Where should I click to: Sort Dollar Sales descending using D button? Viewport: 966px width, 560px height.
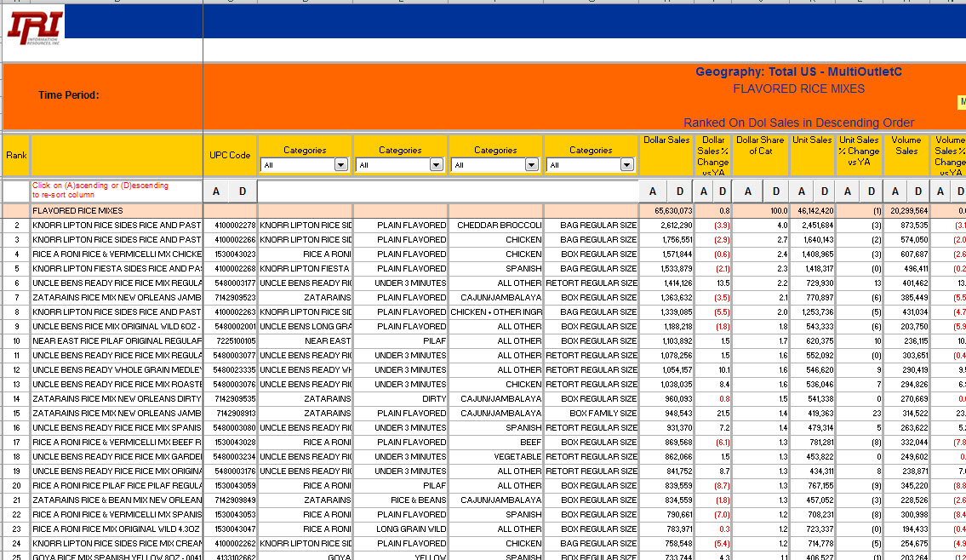[x=679, y=191]
